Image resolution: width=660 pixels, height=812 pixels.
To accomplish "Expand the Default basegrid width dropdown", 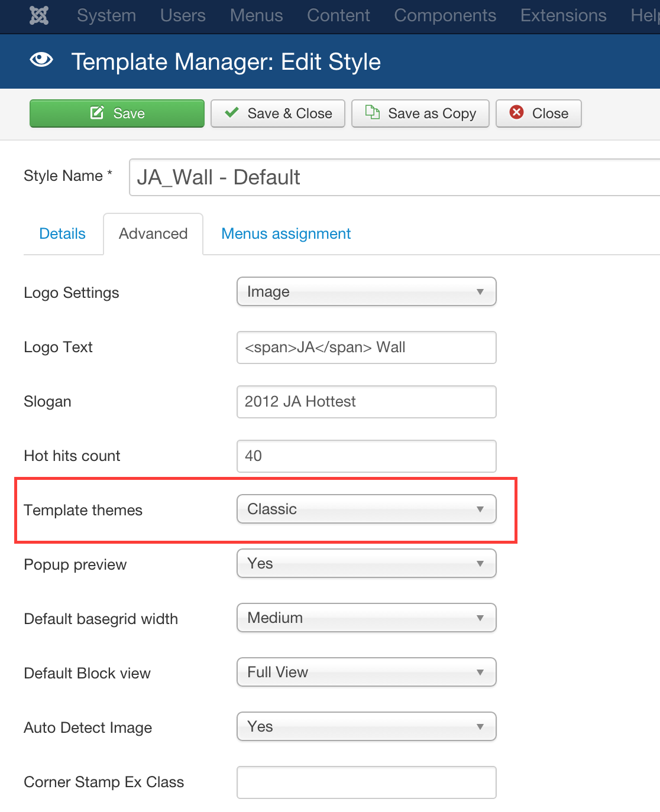I will pyautogui.click(x=366, y=618).
